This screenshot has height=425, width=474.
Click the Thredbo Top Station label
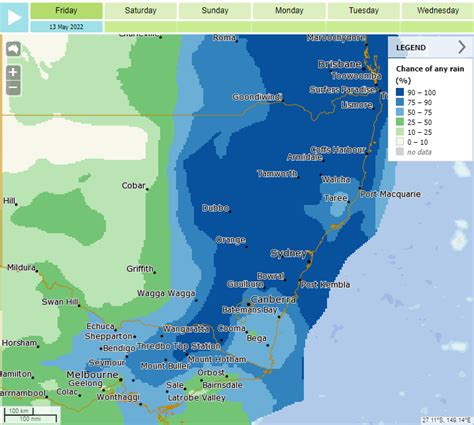tap(179, 346)
